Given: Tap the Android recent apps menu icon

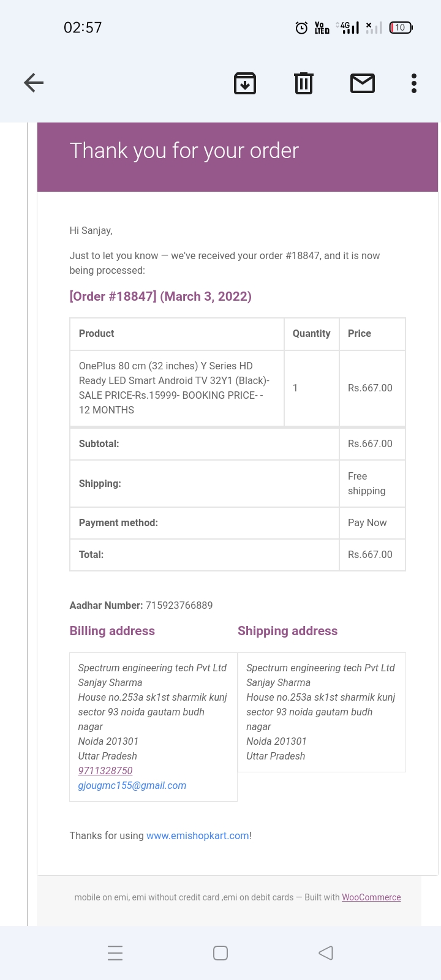Looking at the screenshot, I should coord(115,953).
